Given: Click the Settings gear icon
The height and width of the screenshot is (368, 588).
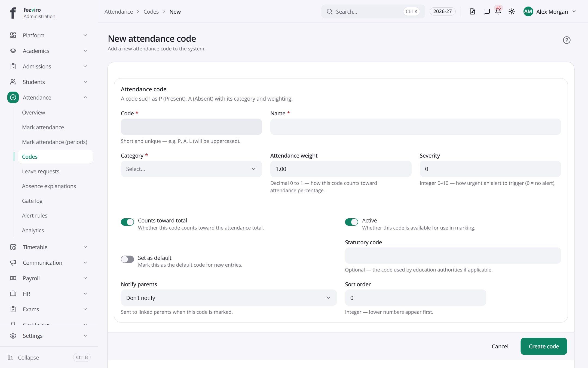Looking at the screenshot, I should [x=13, y=336].
